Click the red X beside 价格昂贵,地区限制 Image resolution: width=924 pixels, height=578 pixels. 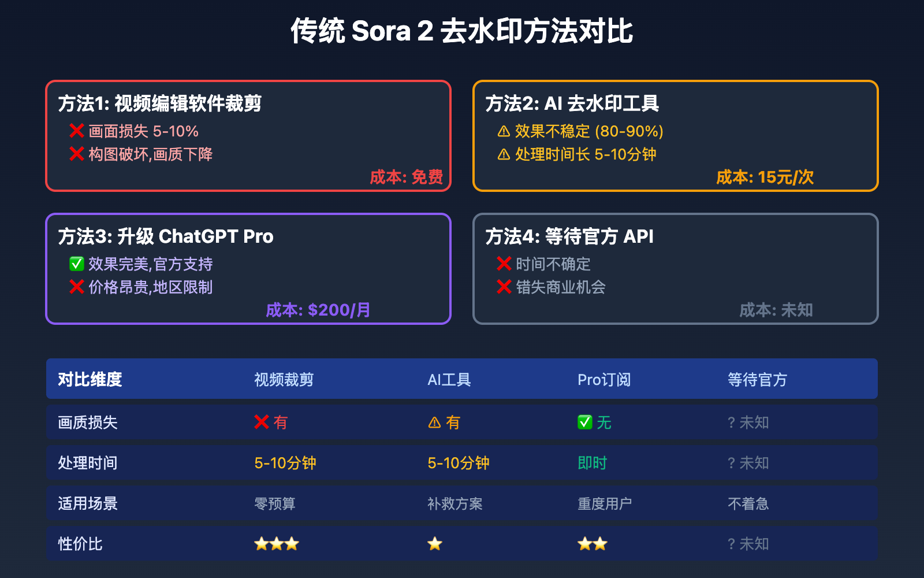(77, 287)
